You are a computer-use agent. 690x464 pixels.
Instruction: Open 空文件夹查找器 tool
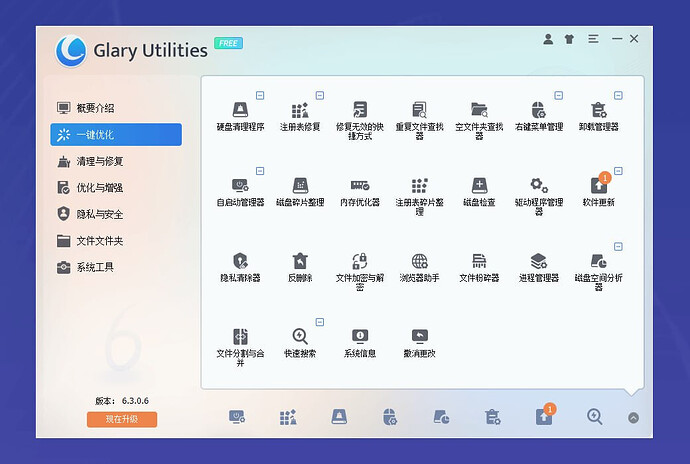coord(479,121)
